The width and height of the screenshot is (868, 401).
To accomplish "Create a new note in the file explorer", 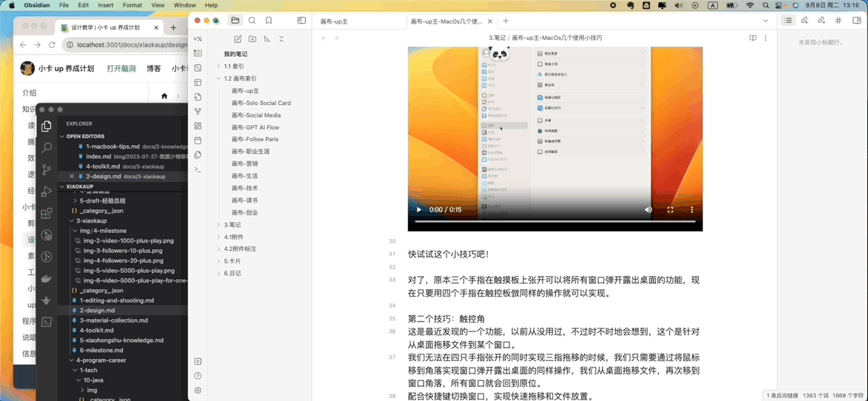I will [238, 38].
